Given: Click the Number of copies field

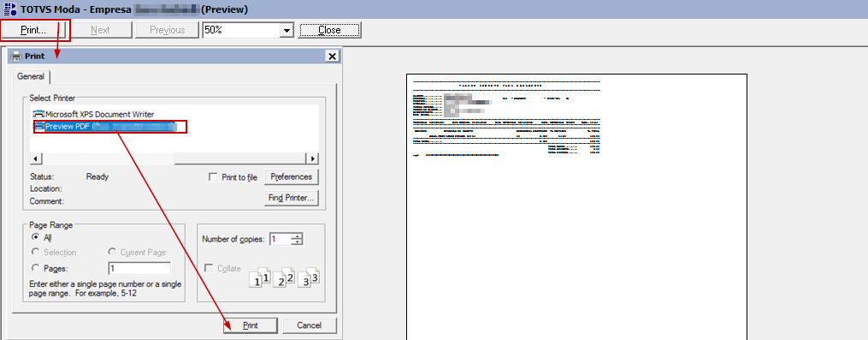Looking at the screenshot, I should (280, 240).
